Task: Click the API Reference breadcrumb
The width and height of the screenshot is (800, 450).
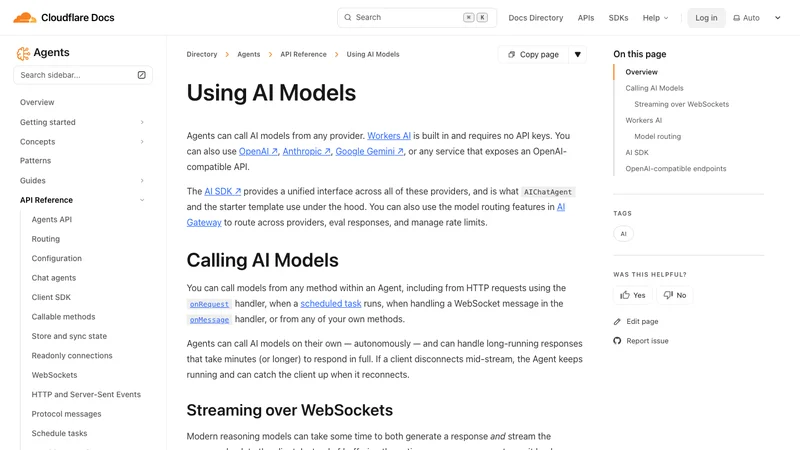Action: click(x=303, y=54)
